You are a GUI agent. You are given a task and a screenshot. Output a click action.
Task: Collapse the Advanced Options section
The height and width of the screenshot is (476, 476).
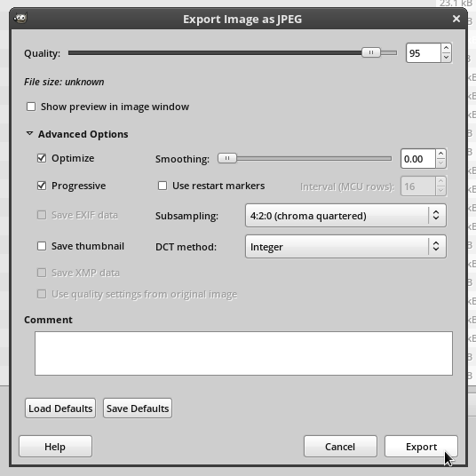[29, 133]
